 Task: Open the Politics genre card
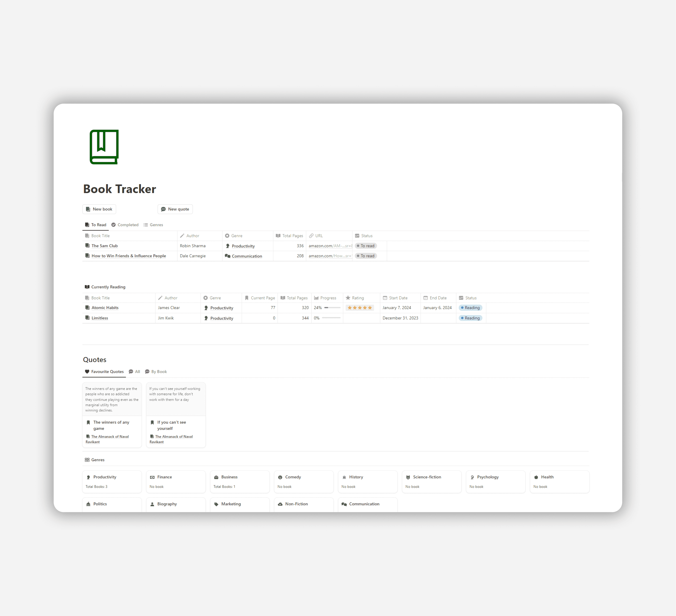[x=112, y=505]
